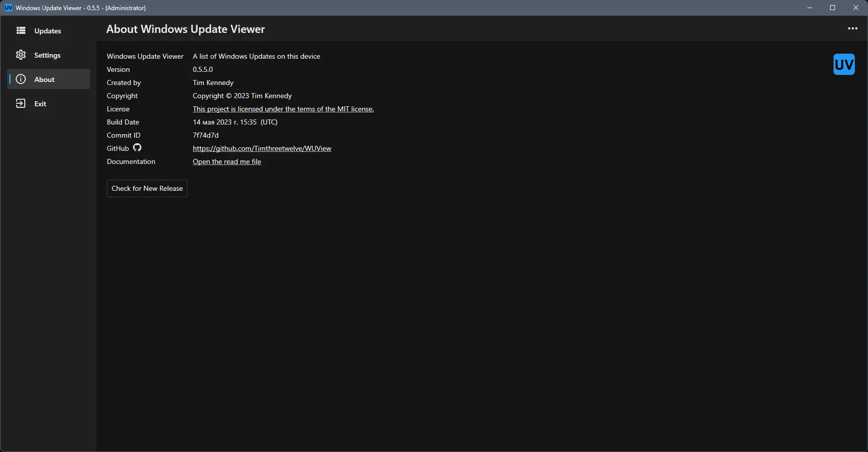
Task: Open the Updates page
Action: [x=49, y=31]
